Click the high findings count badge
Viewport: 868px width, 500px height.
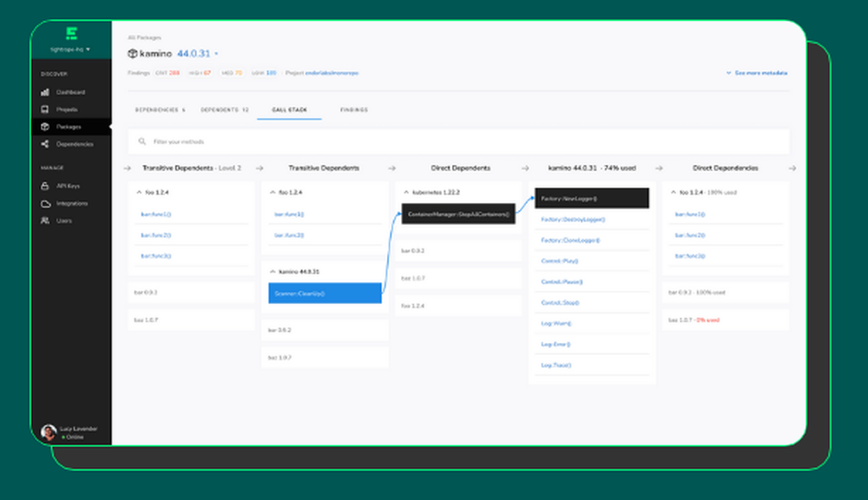[x=200, y=73]
